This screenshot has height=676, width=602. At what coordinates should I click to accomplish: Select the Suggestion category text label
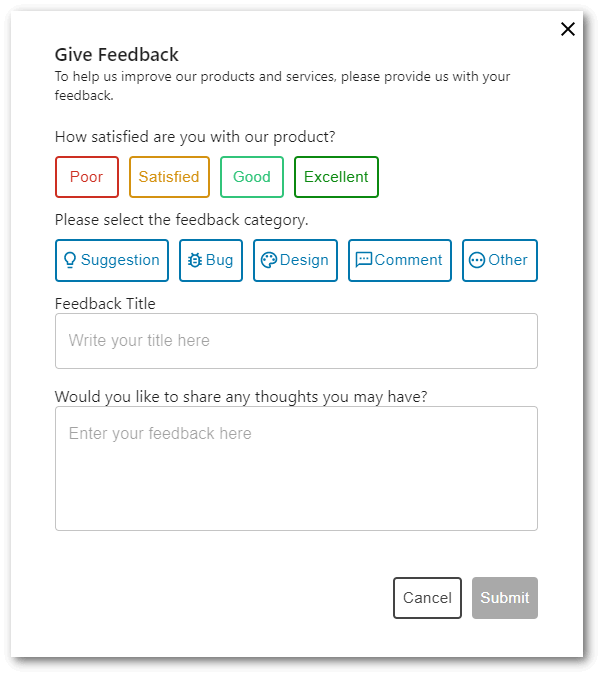click(120, 260)
